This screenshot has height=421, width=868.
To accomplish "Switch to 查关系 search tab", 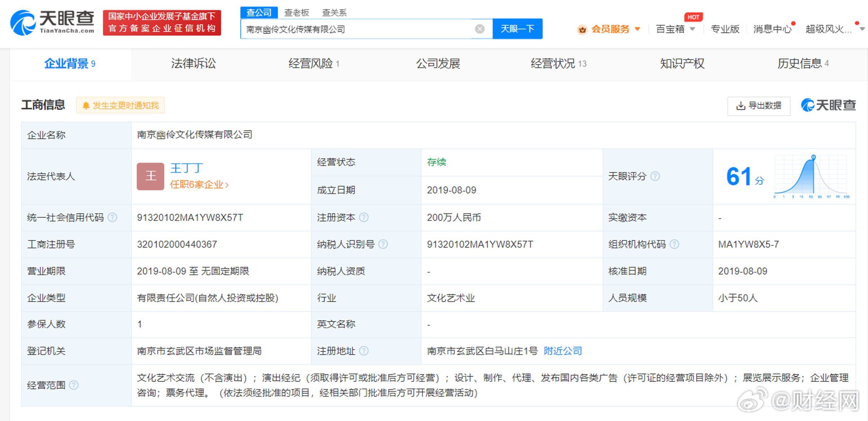I will (x=334, y=13).
